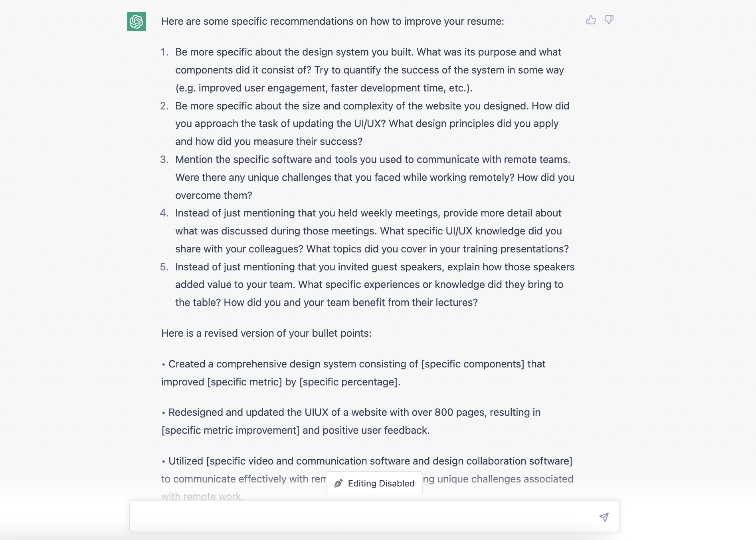Click the intro line about resume recommendations
Screen dimensions: 756x540
click(x=332, y=21)
